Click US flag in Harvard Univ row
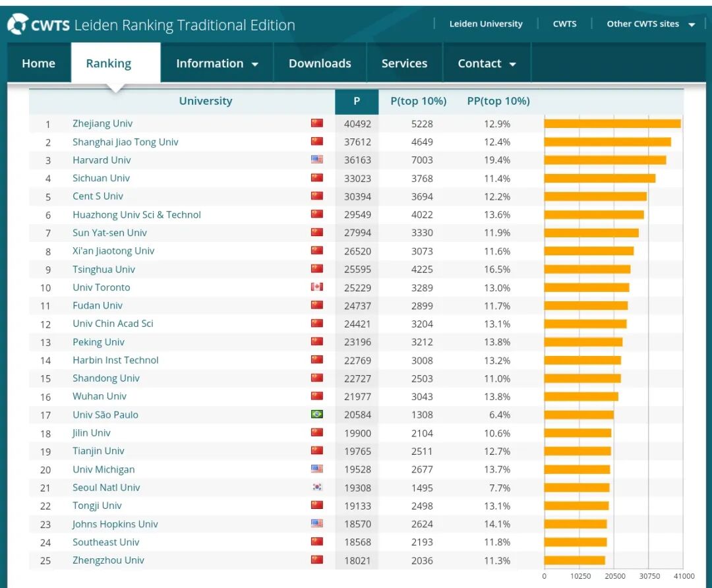This screenshot has width=712, height=588. coord(317,160)
